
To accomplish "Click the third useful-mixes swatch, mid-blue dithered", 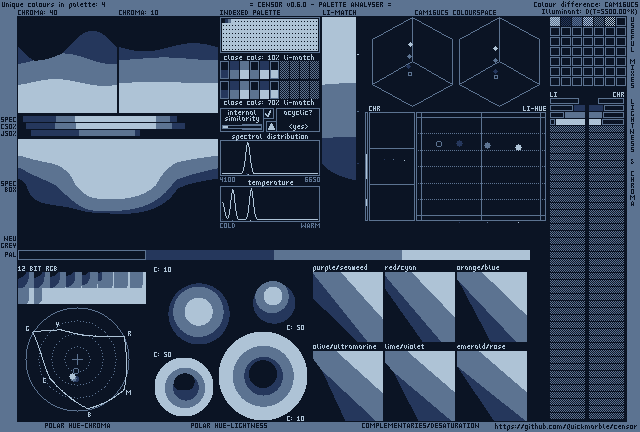I will coord(577,22).
